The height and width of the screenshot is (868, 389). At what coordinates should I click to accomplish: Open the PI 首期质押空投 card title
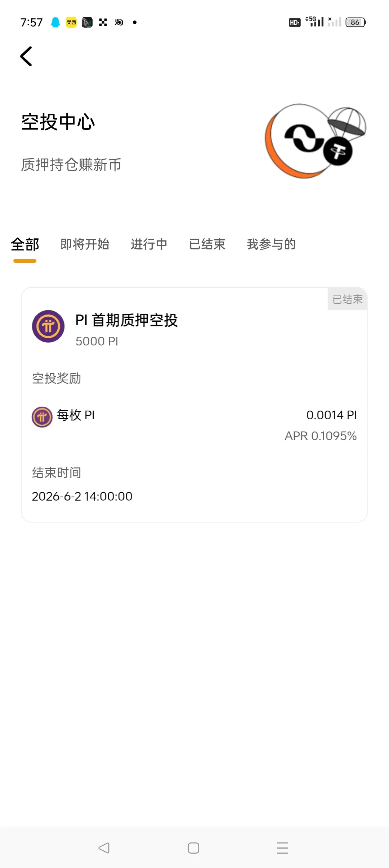(126, 320)
